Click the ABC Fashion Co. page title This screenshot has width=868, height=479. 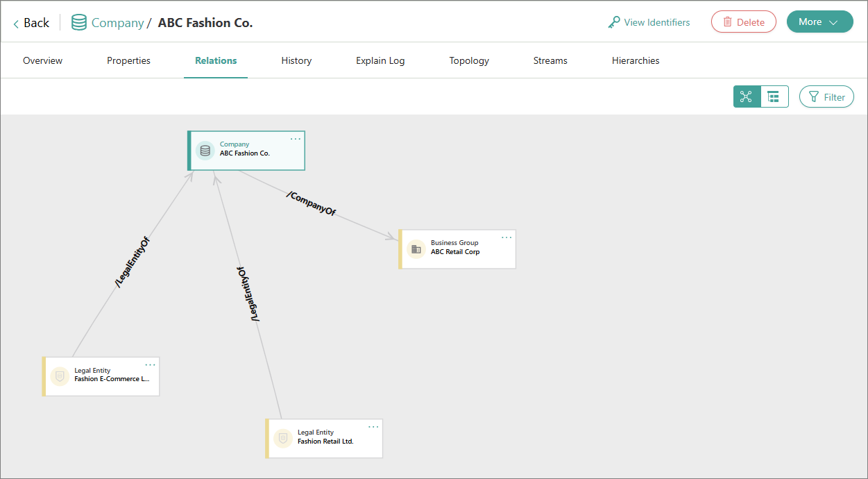coord(205,23)
